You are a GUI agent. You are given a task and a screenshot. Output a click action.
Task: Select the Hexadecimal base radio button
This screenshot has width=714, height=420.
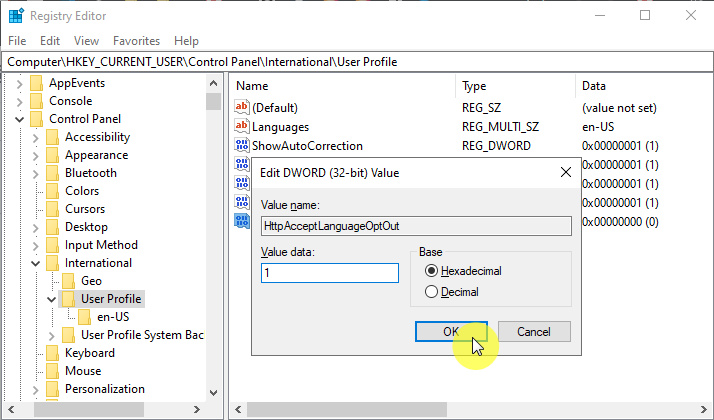(432, 271)
